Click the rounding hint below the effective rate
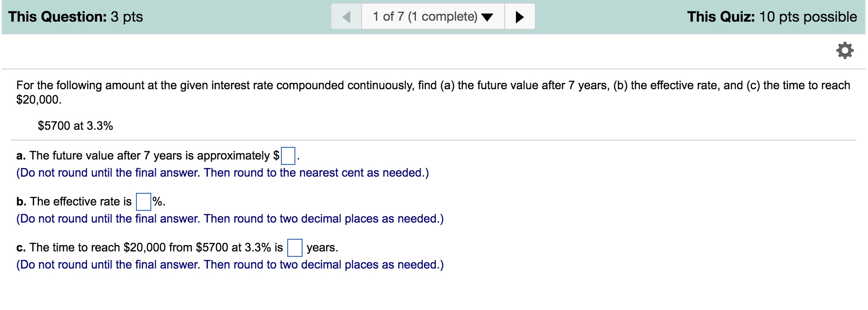The width and height of the screenshot is (868, 310). tap(230, 219)
